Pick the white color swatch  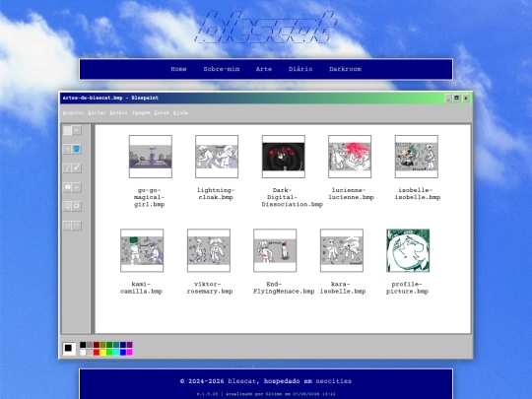point(83,352)
